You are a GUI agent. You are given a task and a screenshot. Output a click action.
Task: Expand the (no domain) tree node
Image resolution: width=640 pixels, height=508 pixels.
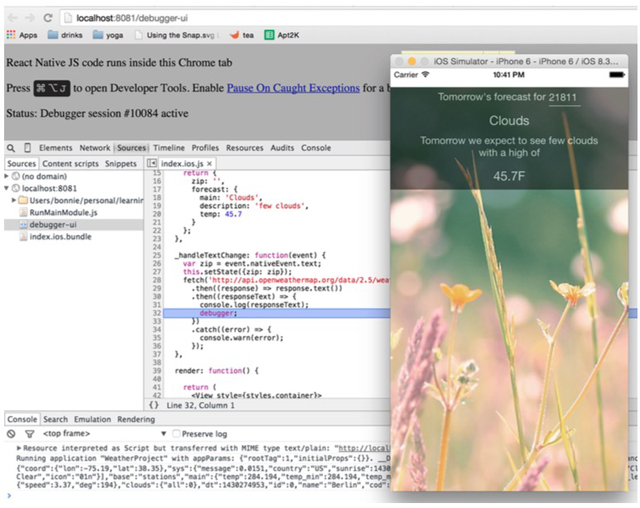coord(8,175)
